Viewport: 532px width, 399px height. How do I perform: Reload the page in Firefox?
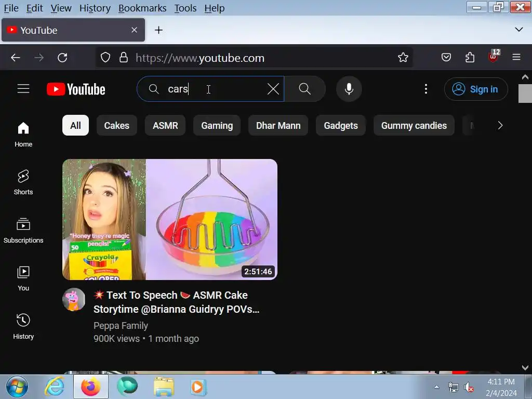coord(62,58)
